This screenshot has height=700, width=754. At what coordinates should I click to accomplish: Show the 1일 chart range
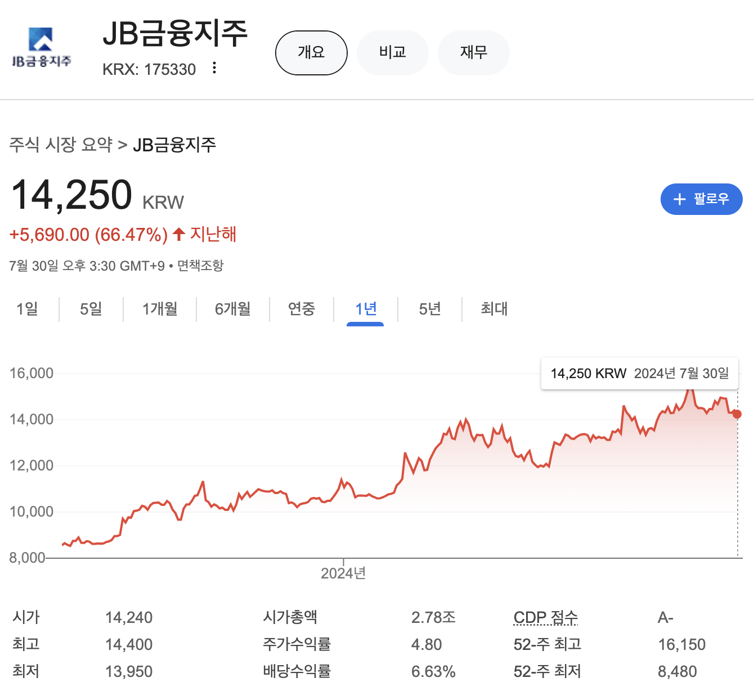pos(27,309)
